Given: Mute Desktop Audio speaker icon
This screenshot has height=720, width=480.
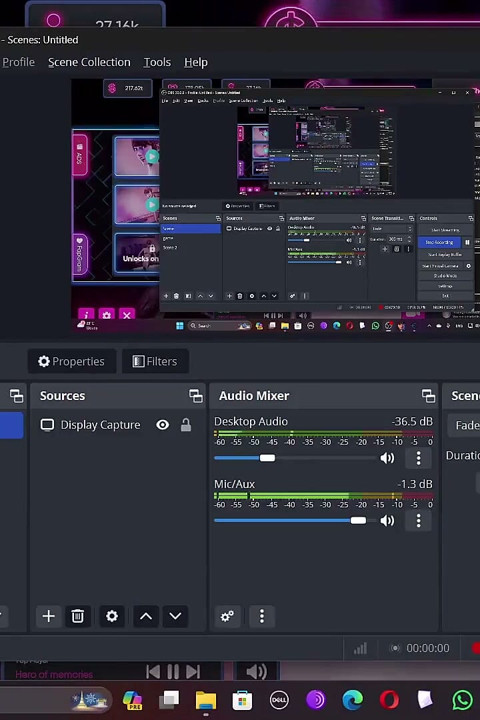Looking at the screenshot, I should (x=387, y=458).
